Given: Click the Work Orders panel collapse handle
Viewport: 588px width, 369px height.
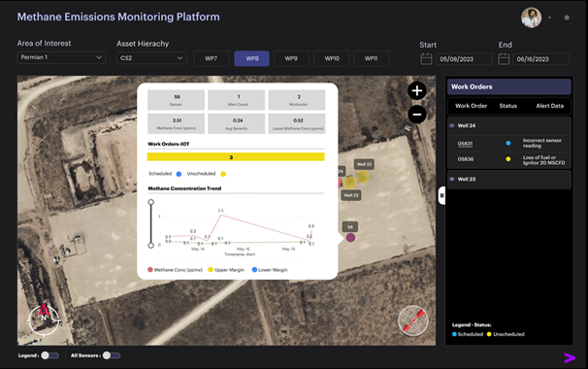Looking at the screenshot, I should click(441, 195).
